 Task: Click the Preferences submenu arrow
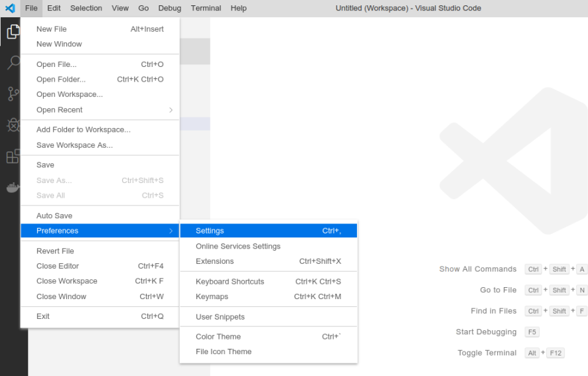171,231
